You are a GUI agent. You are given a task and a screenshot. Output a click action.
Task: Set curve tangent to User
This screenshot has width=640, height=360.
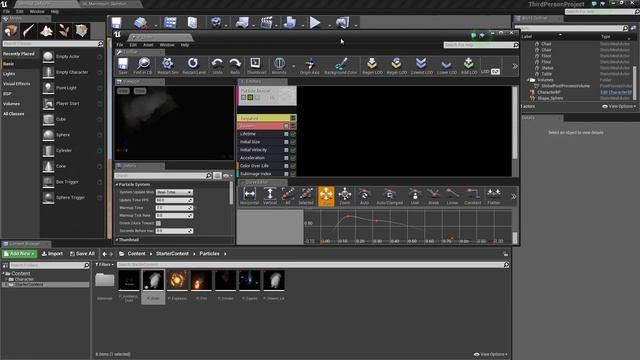point(415,194)
